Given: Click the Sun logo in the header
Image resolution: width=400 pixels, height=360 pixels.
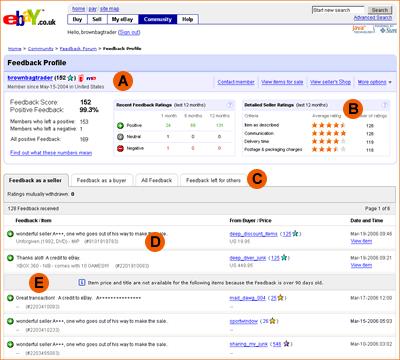Looking at the screenshot, I should tap(388, 29).
